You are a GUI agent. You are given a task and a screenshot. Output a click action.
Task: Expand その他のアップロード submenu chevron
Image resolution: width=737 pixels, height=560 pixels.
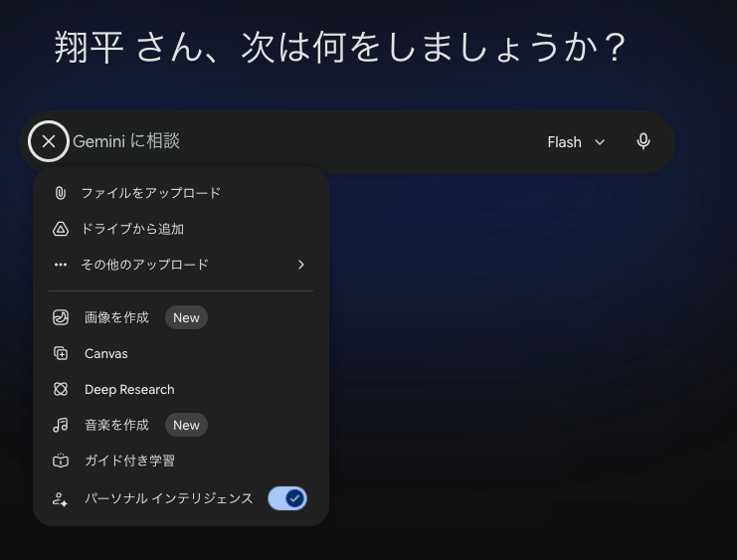pos(300,265)
